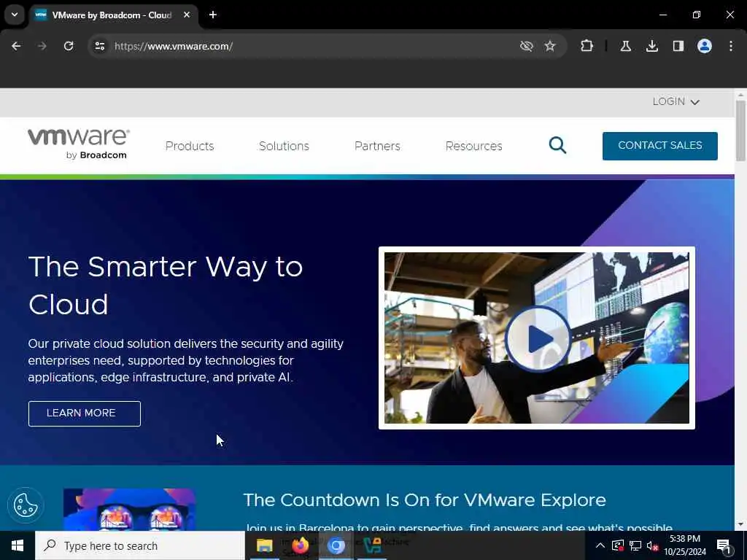Toggle the browser side panel
This screenshot has width=747, height=560.
(678, 46)
